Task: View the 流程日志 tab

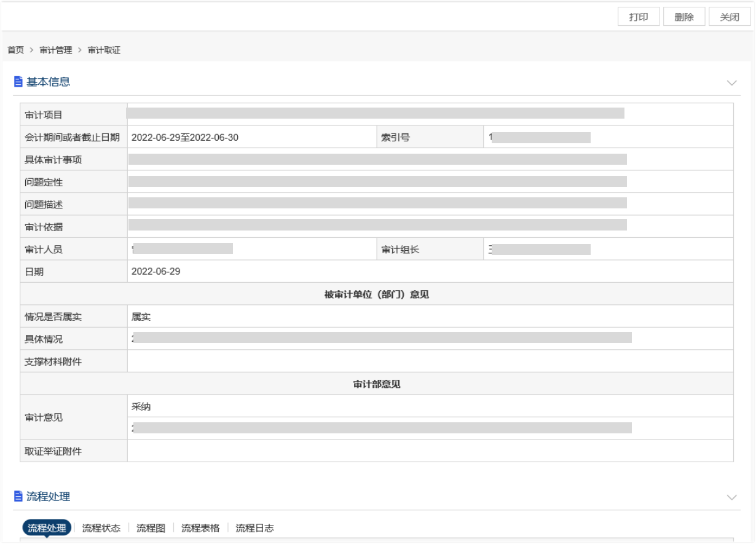Action: pos(254,528)
